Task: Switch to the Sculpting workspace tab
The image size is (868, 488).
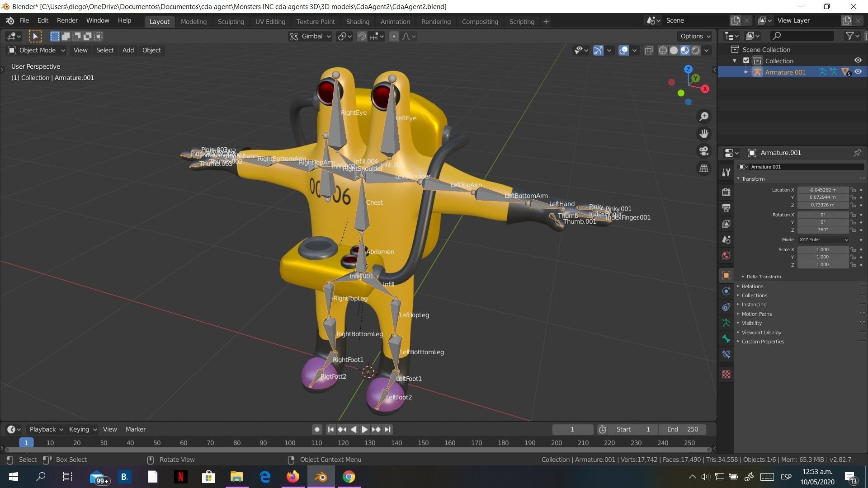Action: [x=231, y=21]
